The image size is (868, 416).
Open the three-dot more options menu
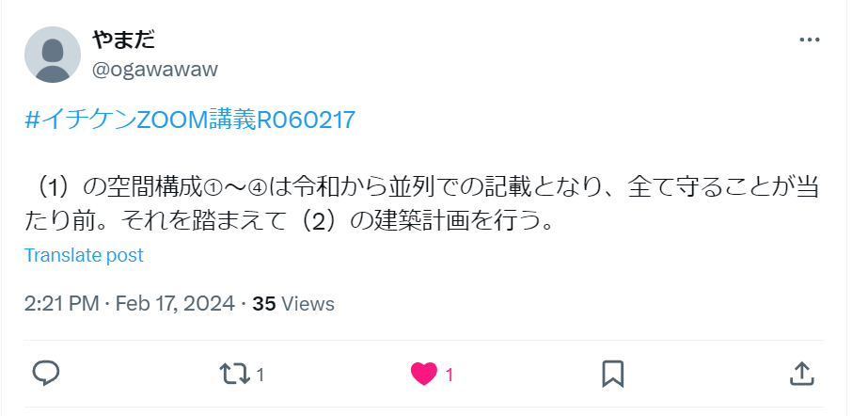tap(810, 40)
